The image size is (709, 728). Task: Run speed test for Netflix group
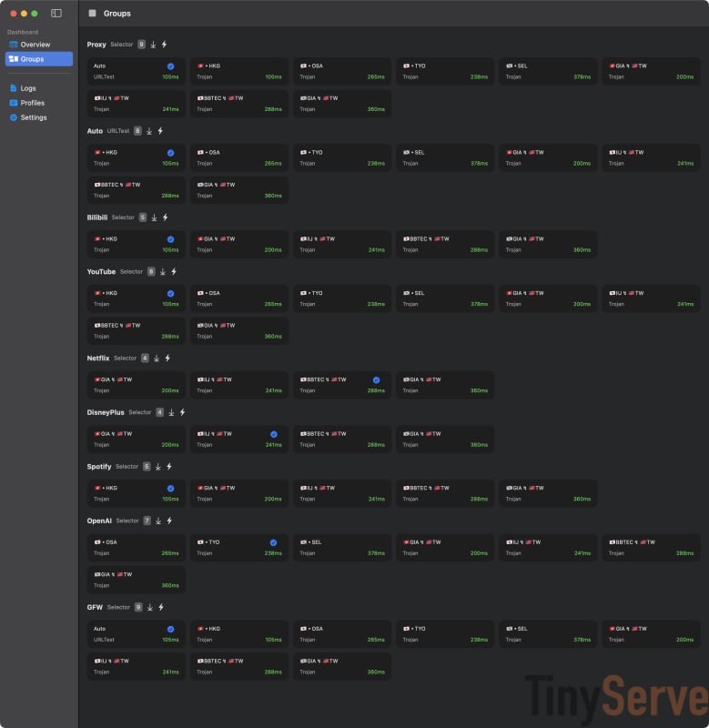coord(167,359)
